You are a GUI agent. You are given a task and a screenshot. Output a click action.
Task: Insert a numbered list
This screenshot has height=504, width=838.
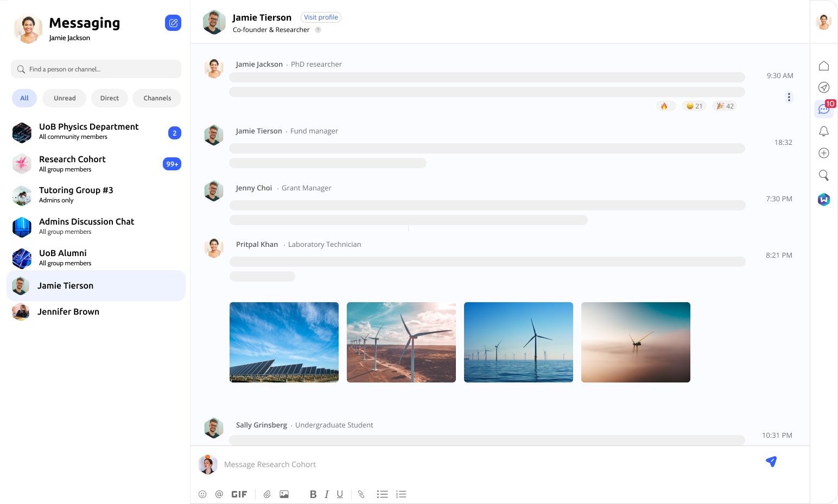coord(401,494)
